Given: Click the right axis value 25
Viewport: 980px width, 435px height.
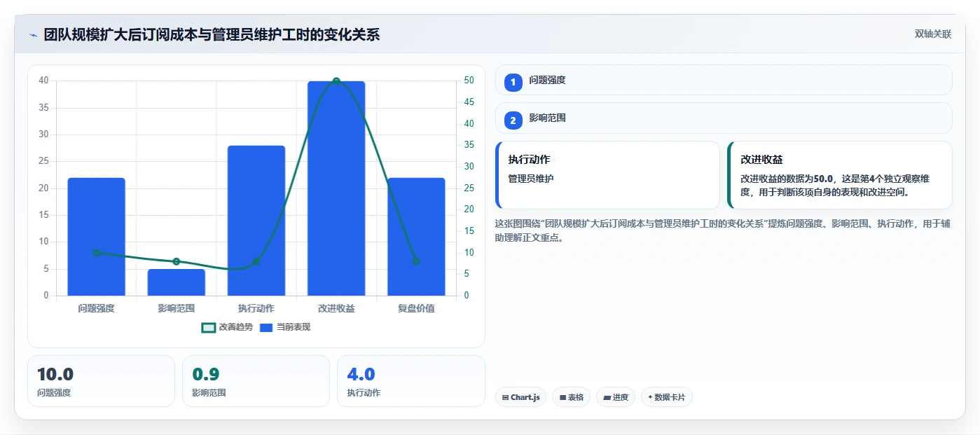Looking at the screenshot, I should click(x=469, y=188).
